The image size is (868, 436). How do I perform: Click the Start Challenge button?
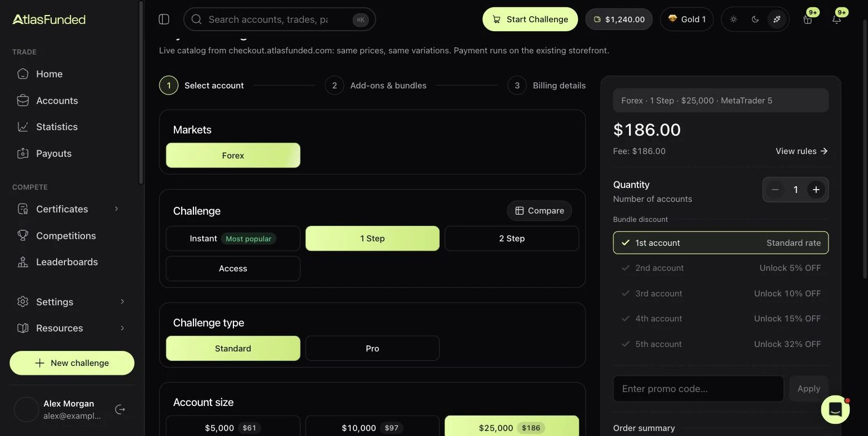click(530, 19)
